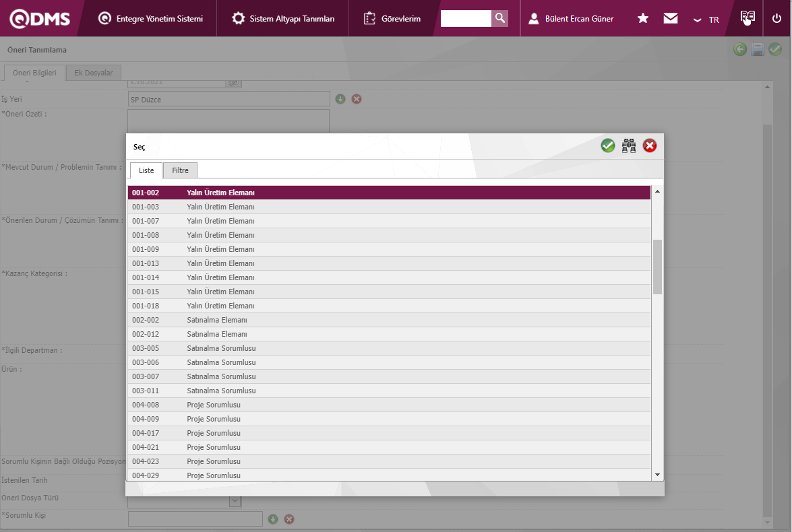
Task: Open the favorites star icon in header
Action: (643, 19)
